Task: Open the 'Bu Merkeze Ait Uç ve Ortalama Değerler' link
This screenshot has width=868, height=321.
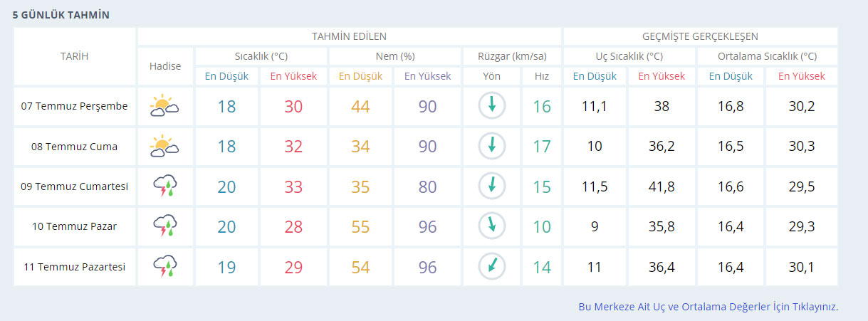Action: click(x=708, y=307)
